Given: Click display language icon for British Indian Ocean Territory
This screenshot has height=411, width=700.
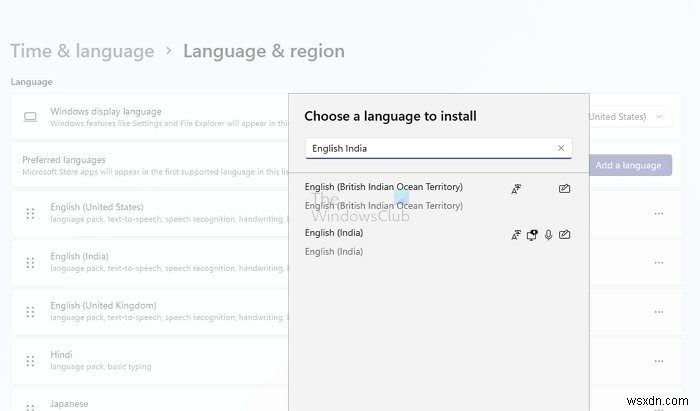Looking at the screenshot, I should tap(516, 188).
